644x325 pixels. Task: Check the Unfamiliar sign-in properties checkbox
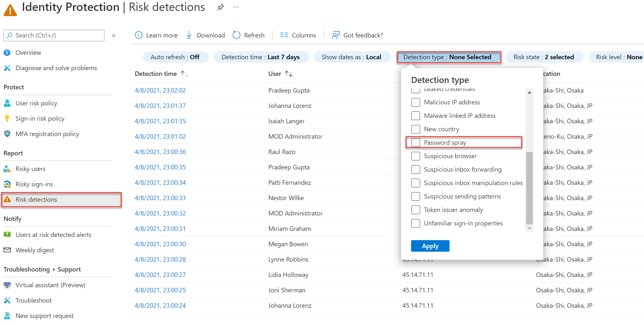point(416,223)
